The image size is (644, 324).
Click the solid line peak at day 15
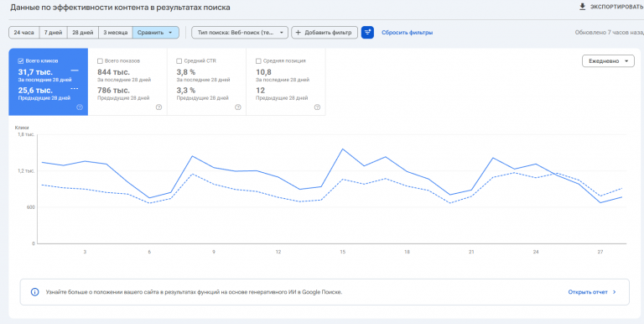342,149
